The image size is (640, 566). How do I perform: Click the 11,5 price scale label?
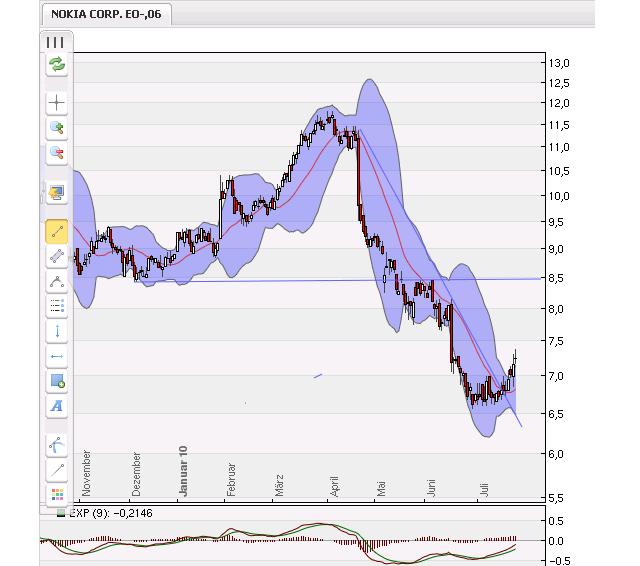tap(559, 125)
